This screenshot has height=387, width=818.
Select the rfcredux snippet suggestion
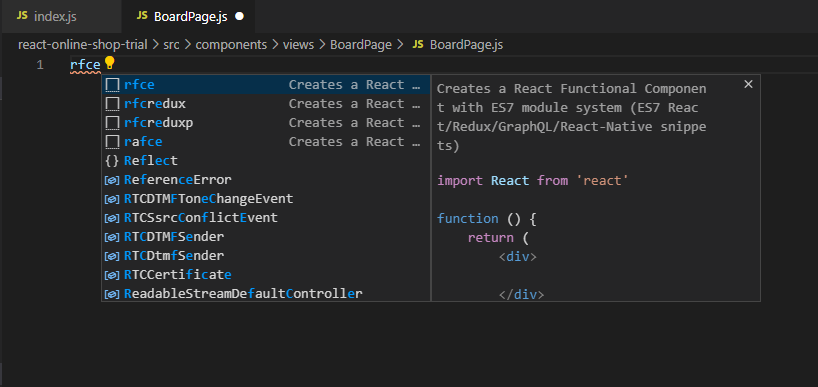(266, 104)
